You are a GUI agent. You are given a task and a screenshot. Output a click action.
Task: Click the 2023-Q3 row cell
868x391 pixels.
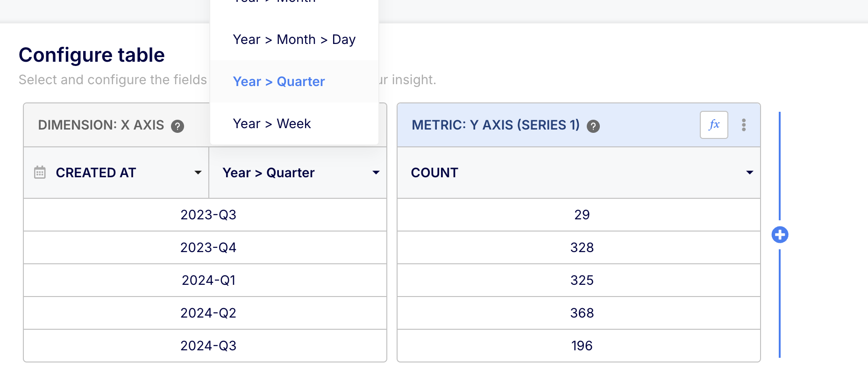click(x=208, y=215)
